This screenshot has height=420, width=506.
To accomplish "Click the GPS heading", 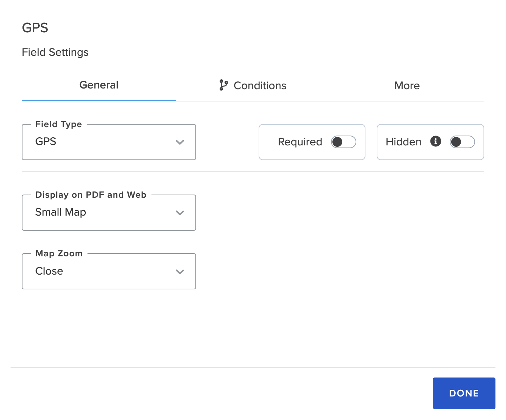I will point(35,28).
